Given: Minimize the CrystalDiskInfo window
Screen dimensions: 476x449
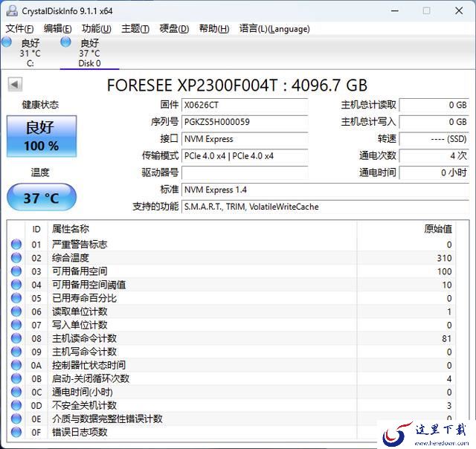Looking at the screenshot, I should (395, 11).
